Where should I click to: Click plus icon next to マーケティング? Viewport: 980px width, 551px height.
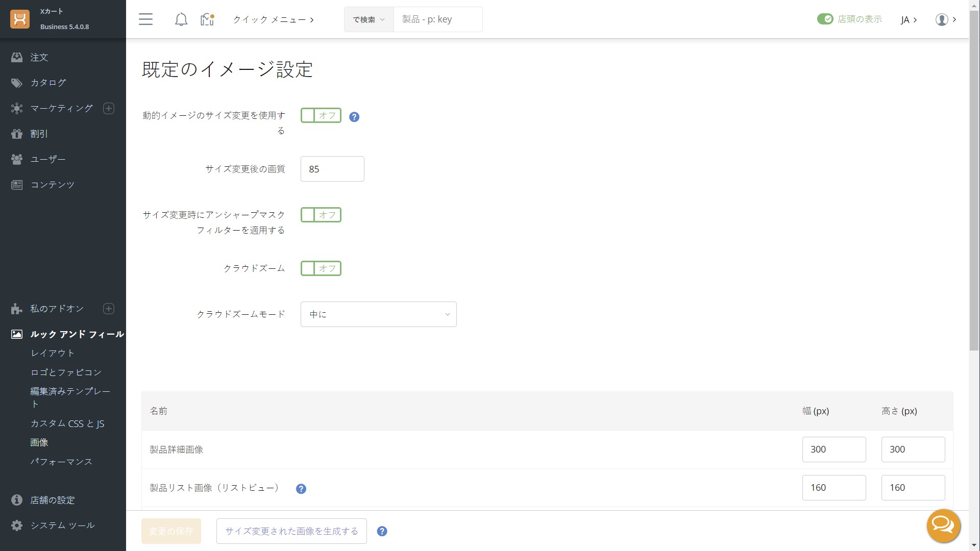coord(109,108)
